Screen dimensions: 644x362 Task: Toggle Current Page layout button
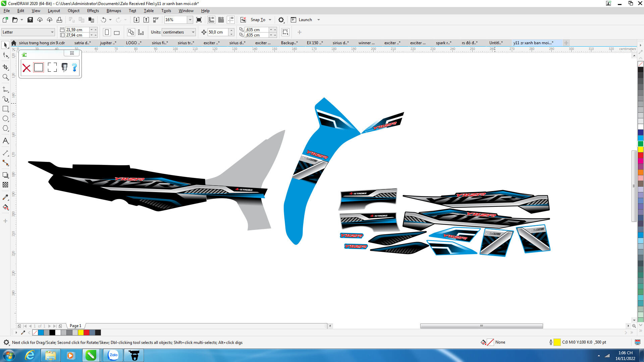[x=141, y=32]
